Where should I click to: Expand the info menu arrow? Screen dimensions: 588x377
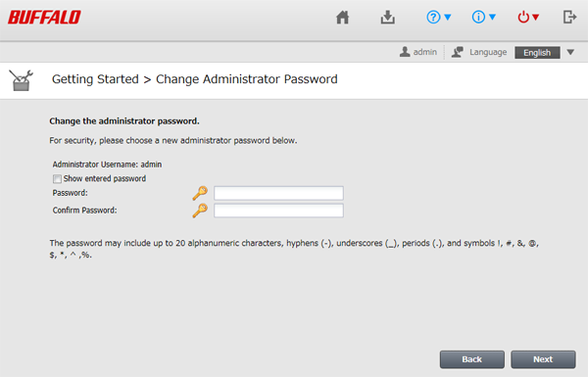[x=492, y=18]
